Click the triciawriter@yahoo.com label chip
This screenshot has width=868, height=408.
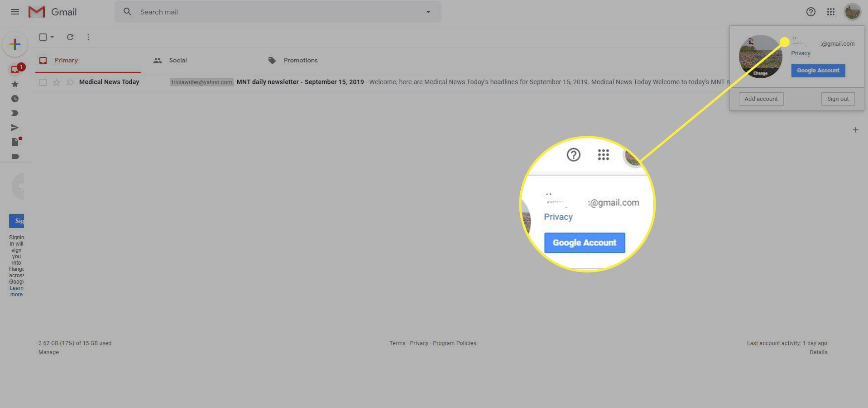pyautogui.click(x=201, y=82)
